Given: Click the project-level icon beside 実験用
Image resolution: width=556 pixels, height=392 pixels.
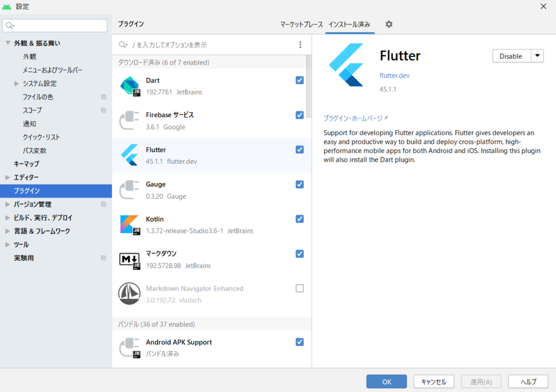Looking at the screenshot, I should 104,258.
